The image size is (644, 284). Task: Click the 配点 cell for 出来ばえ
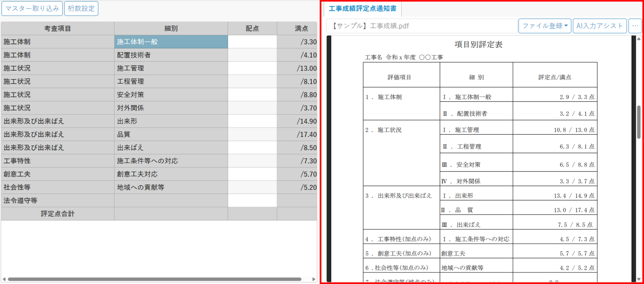click(x=252, y=148)
